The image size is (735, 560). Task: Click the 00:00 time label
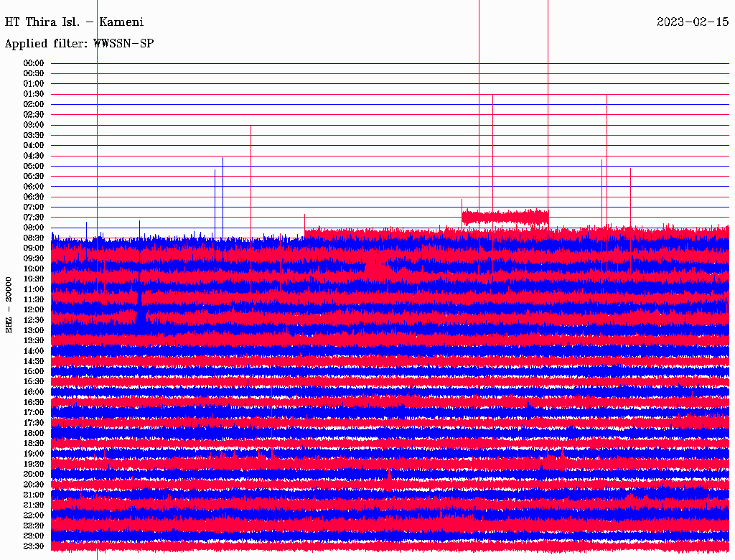(x=34, y=63)
